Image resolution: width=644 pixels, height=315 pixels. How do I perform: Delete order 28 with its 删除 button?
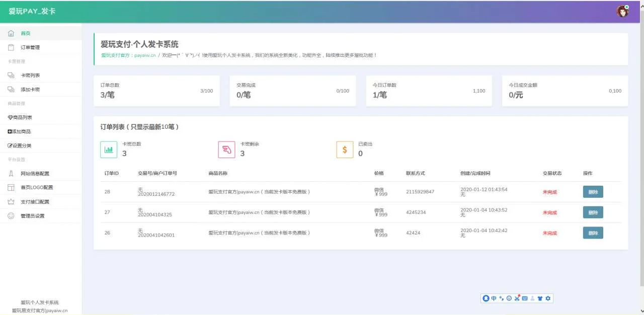coord(593,192)
